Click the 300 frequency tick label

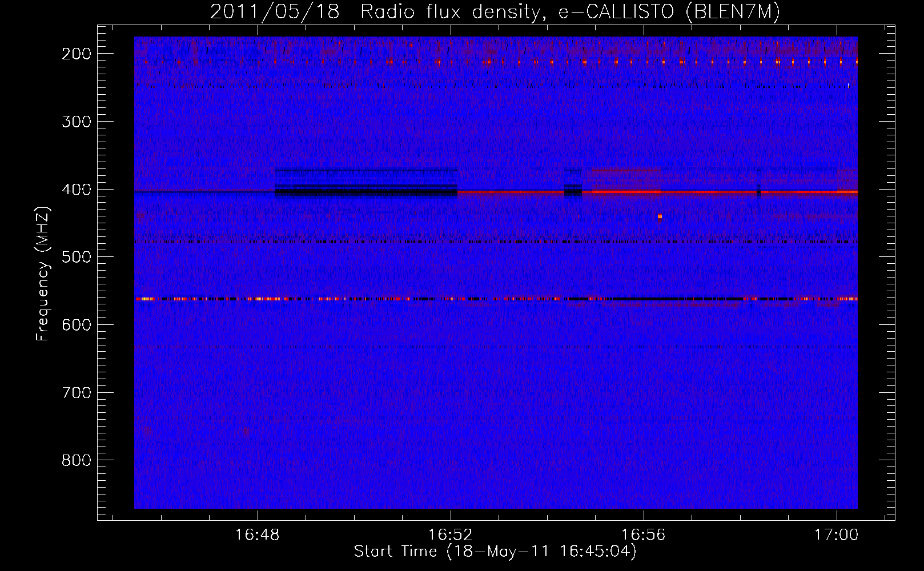[x=76, y=122]
